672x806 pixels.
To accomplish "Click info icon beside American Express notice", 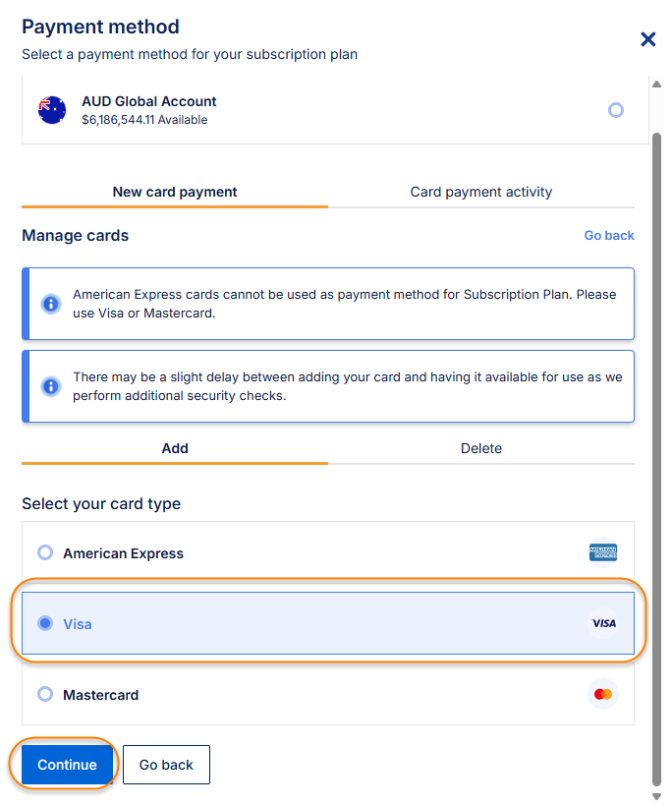I will coord(51,303).
